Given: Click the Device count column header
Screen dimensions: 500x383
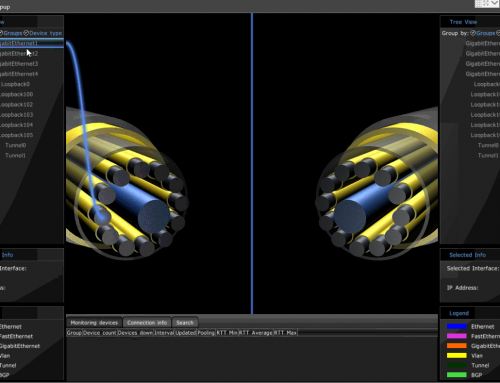Looking at the screenshot, I should pyautogui.click(x=100, y=333).
